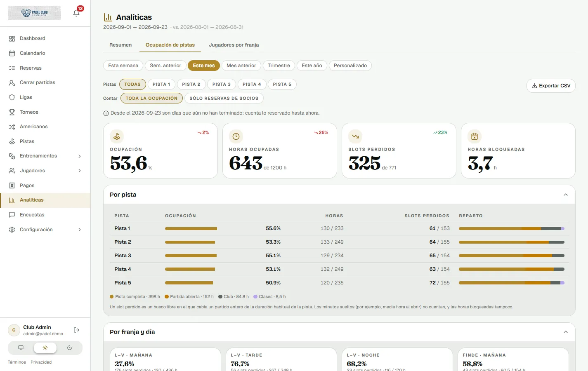
Task: Open the Privacidad link
Action: (x=41, y=362)
